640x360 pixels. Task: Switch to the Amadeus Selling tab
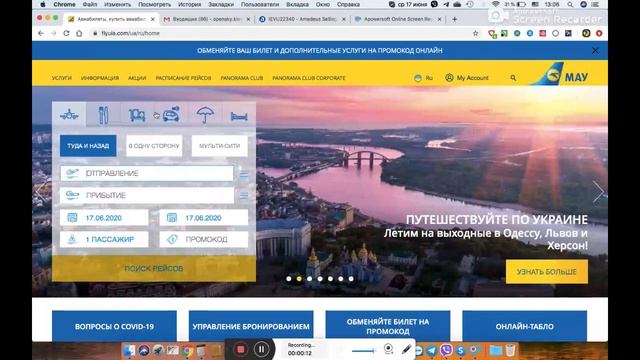(302, 19)
